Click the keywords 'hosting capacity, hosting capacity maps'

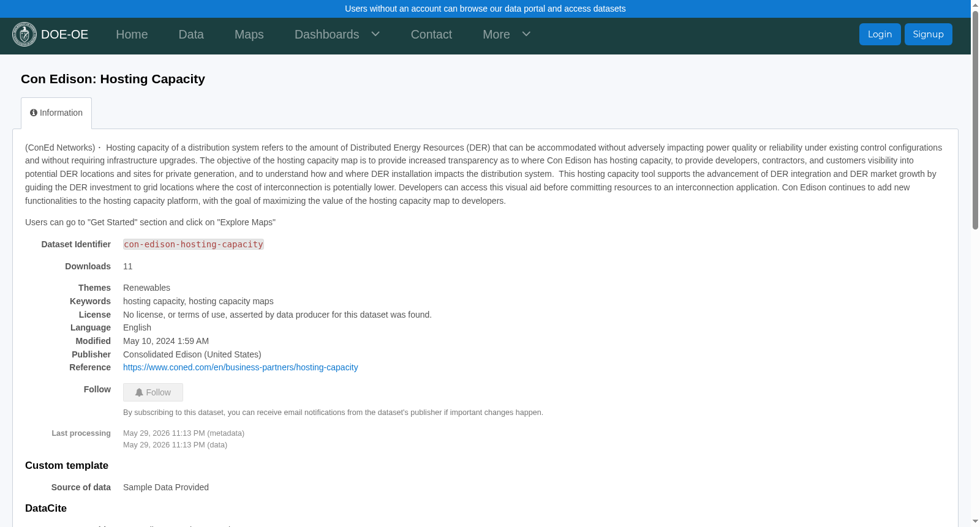198,301
